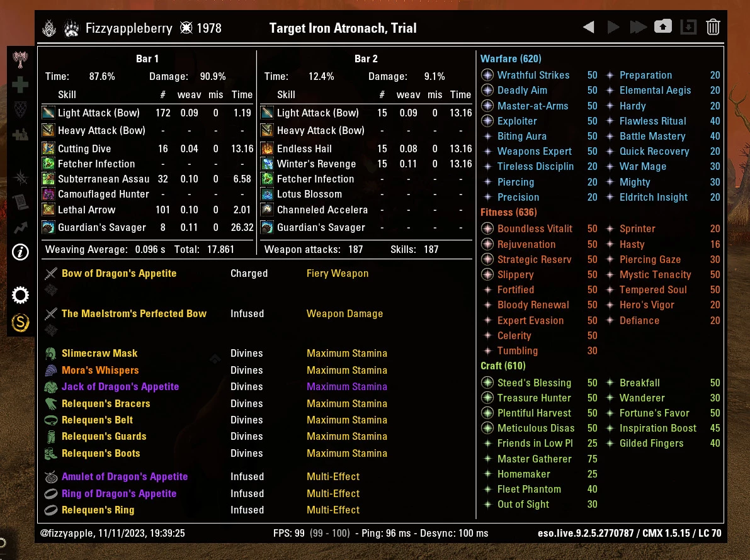
Task: Click the eso.live version string in footer
Action: [x=629, y=533]
